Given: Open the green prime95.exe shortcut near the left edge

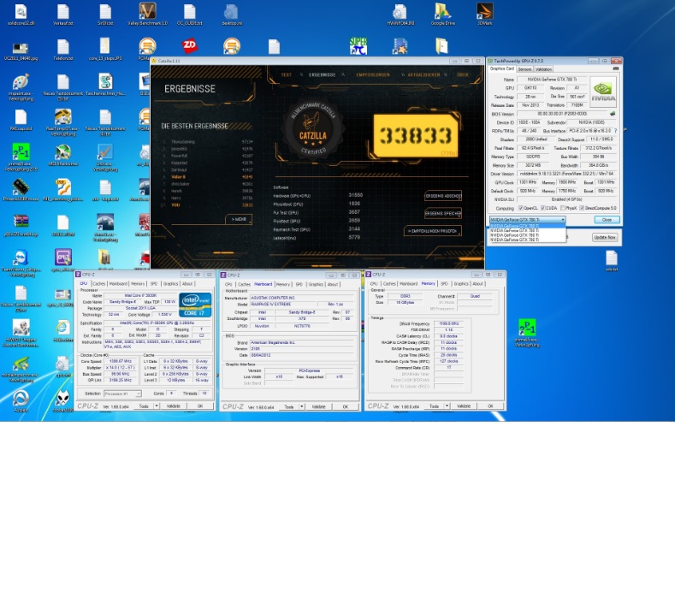Looking at the screenshot, I should pyautogui.click(x=21, y=152).
